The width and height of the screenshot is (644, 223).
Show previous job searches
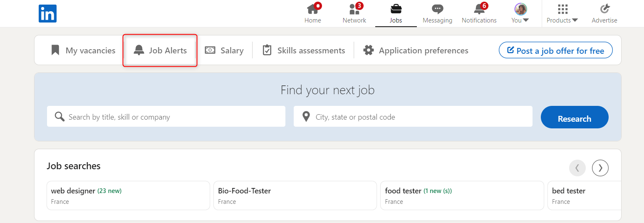(577, 168)
